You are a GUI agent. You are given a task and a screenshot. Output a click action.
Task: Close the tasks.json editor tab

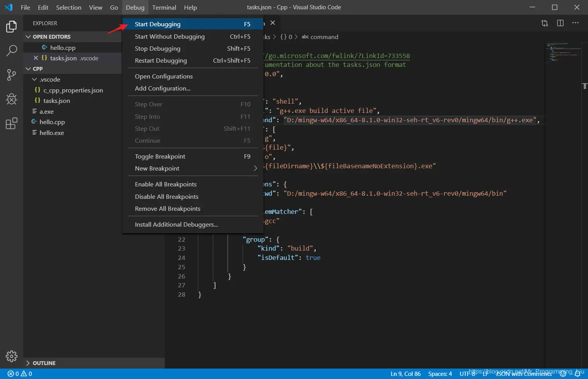coord(273,23)
